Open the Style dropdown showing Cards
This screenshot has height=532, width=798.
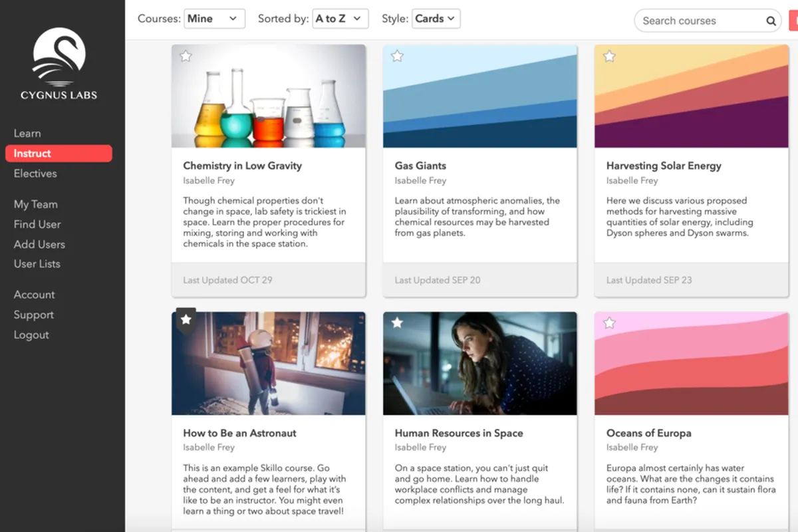(x=436, y=19)
